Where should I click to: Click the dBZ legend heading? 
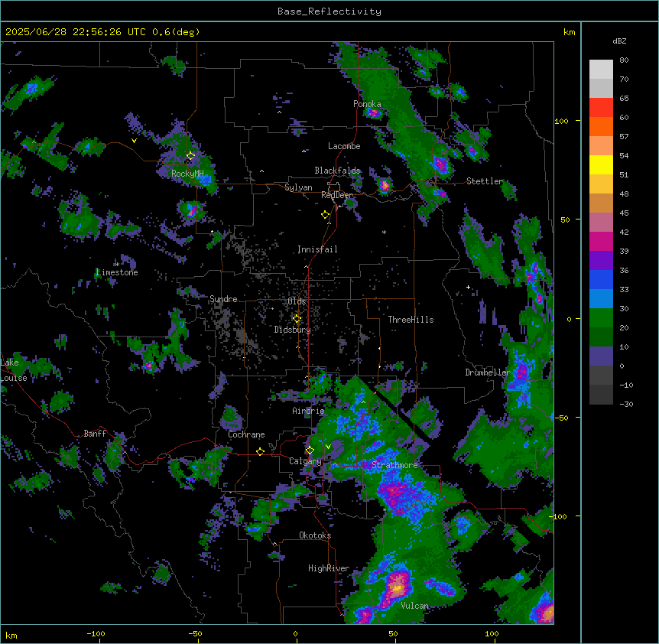coord(619,41)
